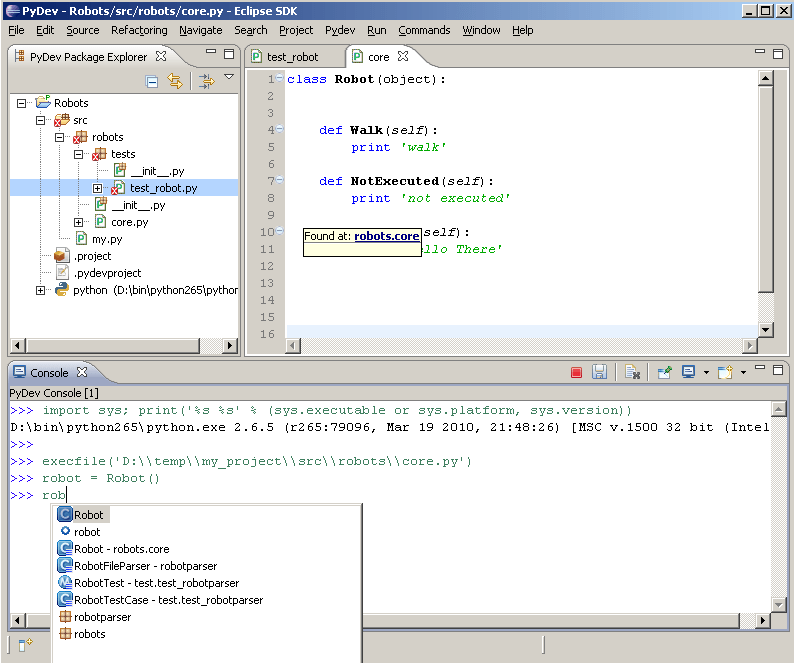Viewport: 794px width, 663px height.
Task: Click the Open Console icon
Action: point(725,372)
